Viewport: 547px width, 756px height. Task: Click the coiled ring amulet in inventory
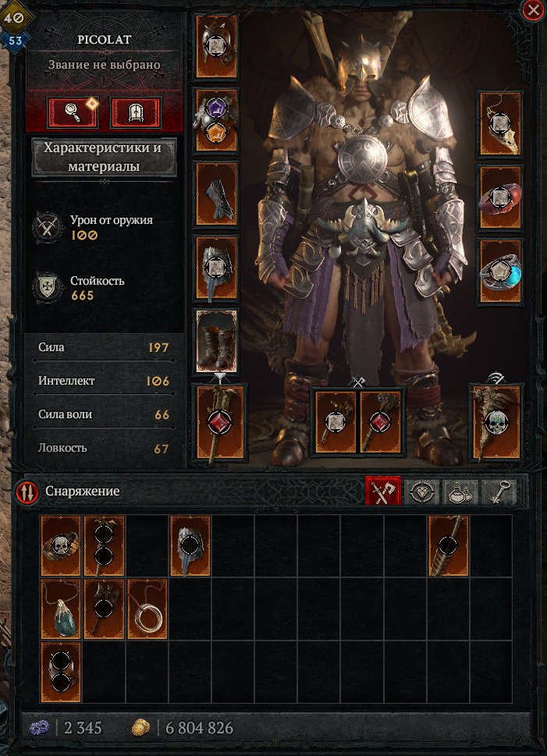click(x=147, y=609)
